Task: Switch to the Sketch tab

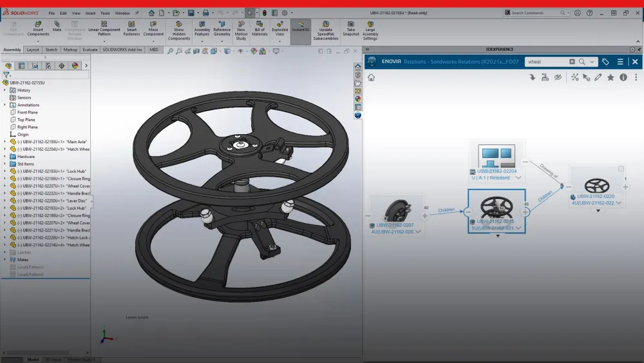Action: coord(52,50)
